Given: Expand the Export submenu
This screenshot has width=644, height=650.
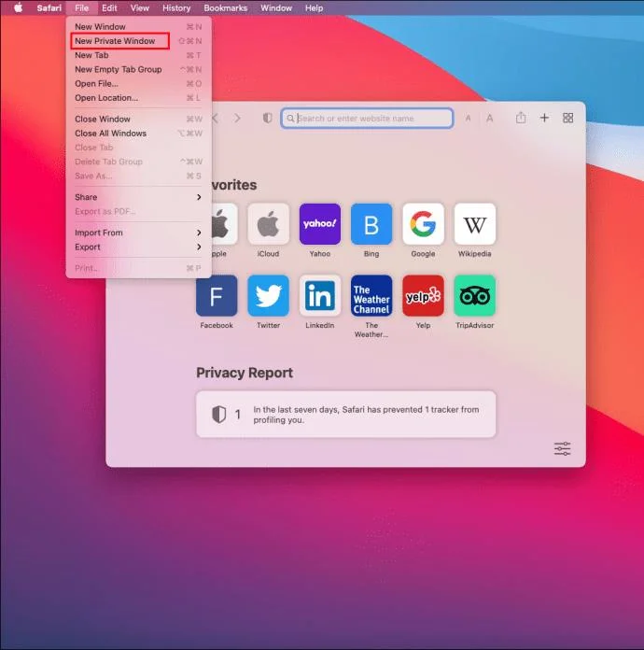Looking at the screenshot, I should pos(138,247).
